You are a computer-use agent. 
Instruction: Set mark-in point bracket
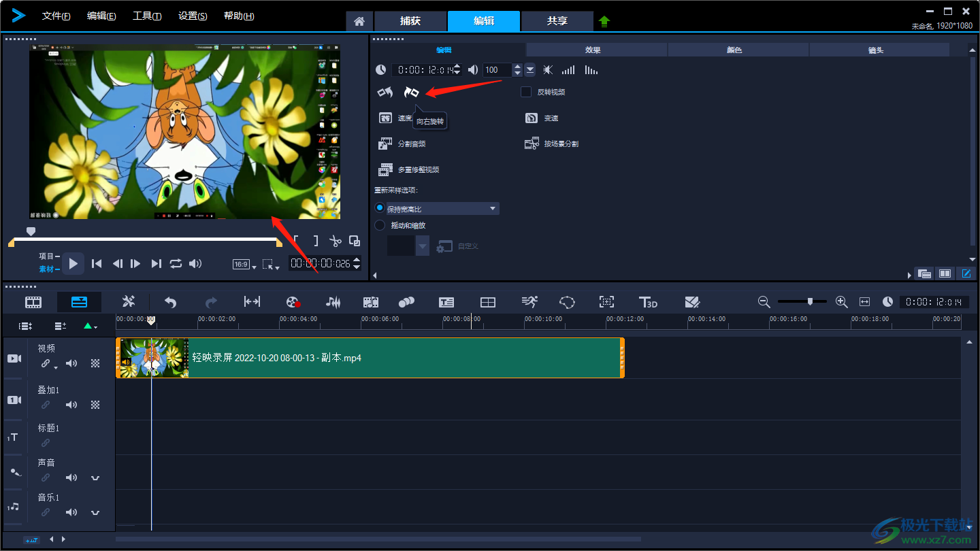click(296, 241)
